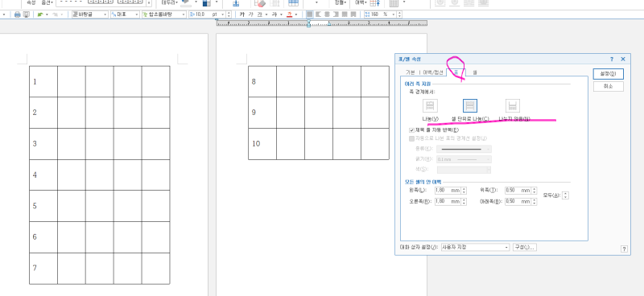Switch to the 표 tab
644x296 pixels.
456,72
